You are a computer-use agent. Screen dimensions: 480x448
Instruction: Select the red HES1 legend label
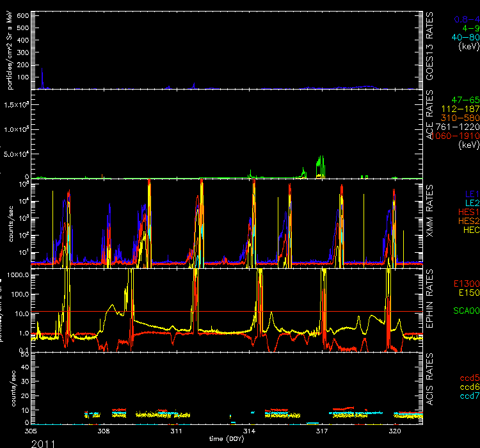(467, 211)
